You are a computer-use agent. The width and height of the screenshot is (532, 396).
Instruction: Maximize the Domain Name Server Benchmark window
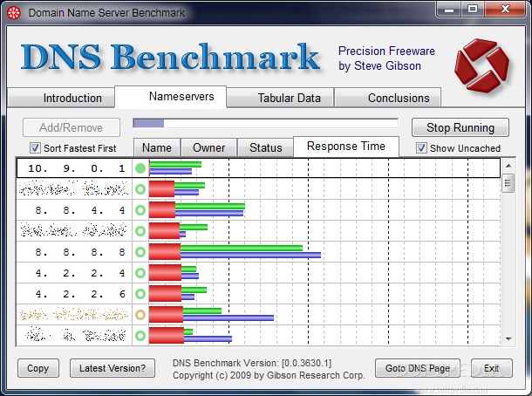[473, 10]
